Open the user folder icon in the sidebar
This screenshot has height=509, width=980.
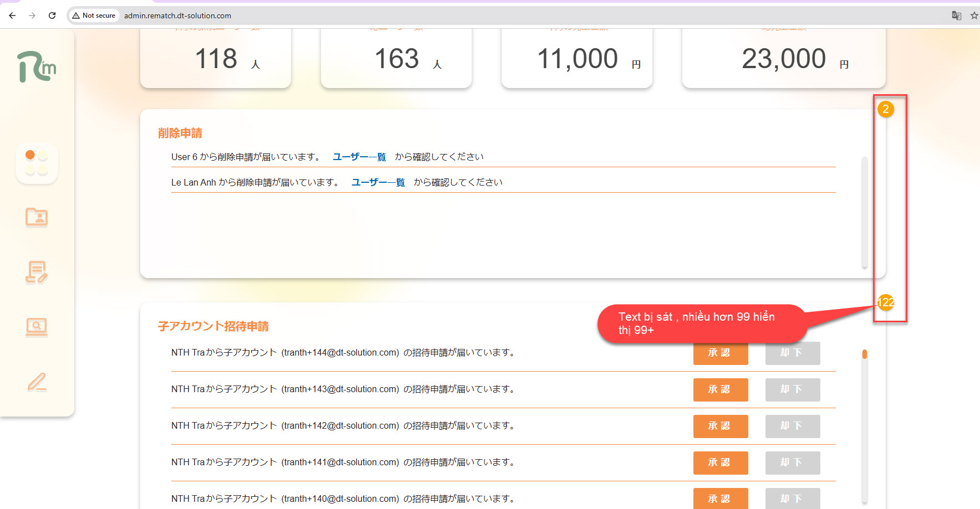37,217
